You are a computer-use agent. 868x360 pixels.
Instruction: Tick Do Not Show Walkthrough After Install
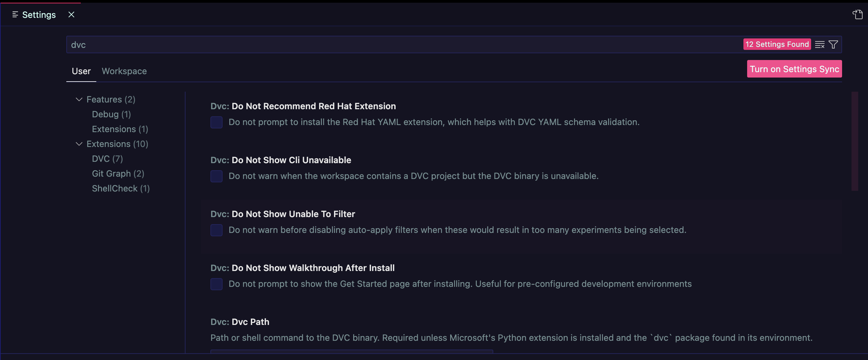[x=216, y=284]
